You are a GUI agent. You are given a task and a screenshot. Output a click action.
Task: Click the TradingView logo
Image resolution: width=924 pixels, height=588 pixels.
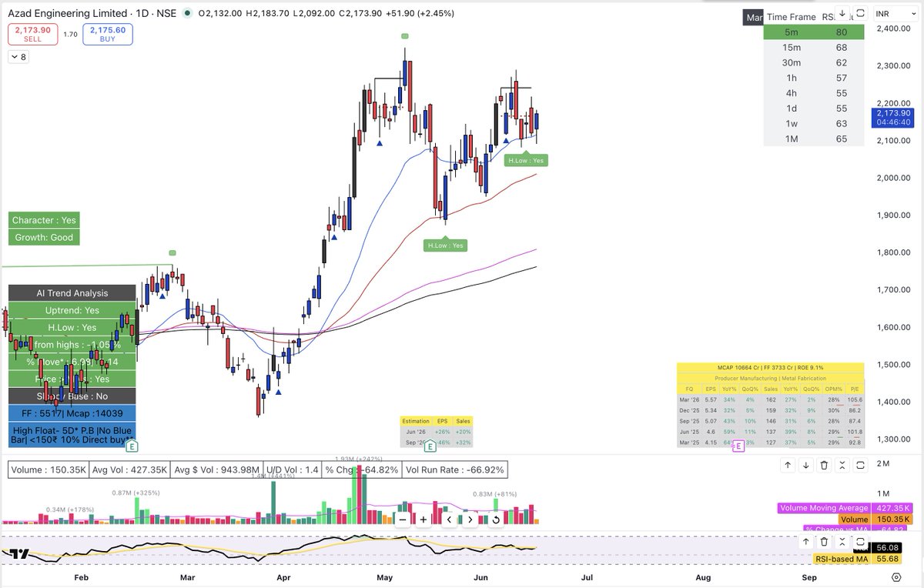tap(20, 553)
